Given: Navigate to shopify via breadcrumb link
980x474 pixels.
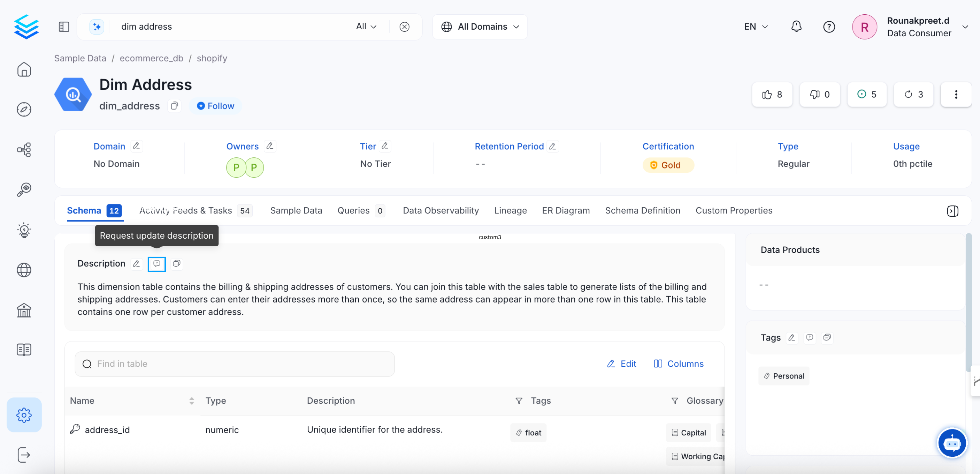Looking at the screenshot, I should [x=212, y=58].
